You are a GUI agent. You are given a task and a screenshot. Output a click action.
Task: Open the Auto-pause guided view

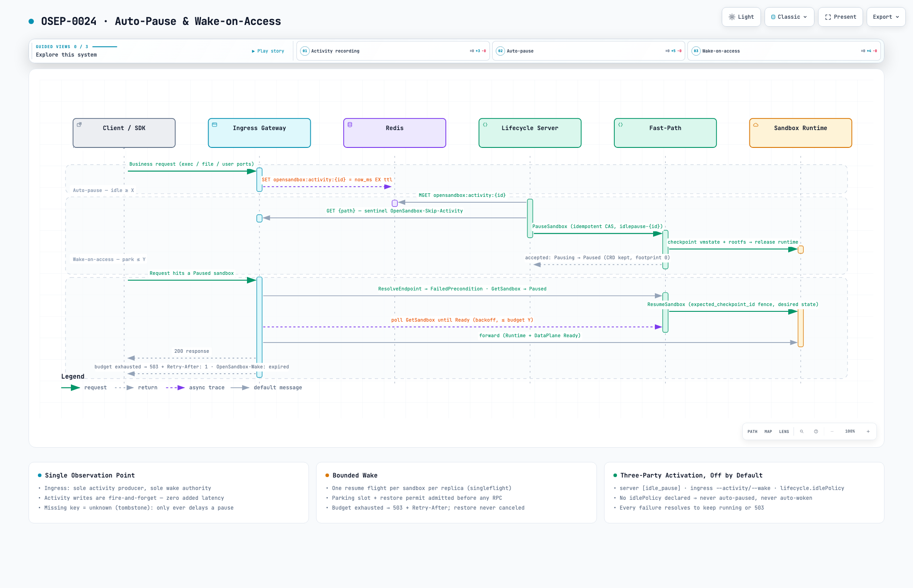pos(588,51)
